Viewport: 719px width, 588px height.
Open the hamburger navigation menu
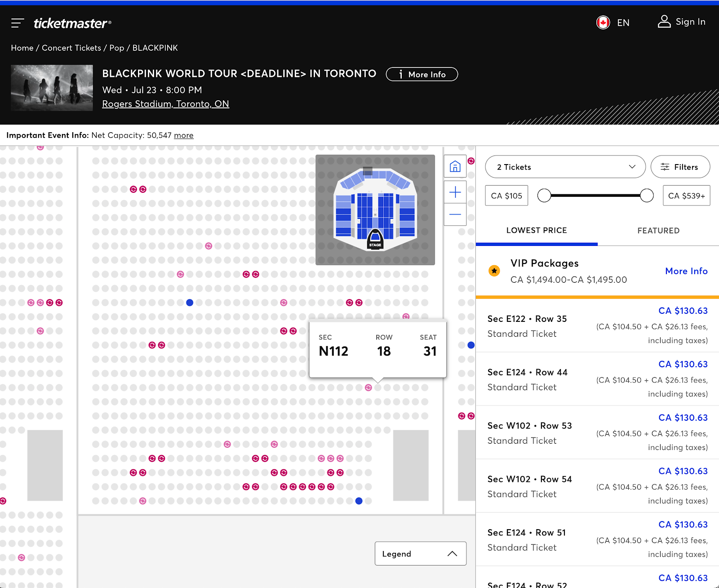[x=18, y=23]
